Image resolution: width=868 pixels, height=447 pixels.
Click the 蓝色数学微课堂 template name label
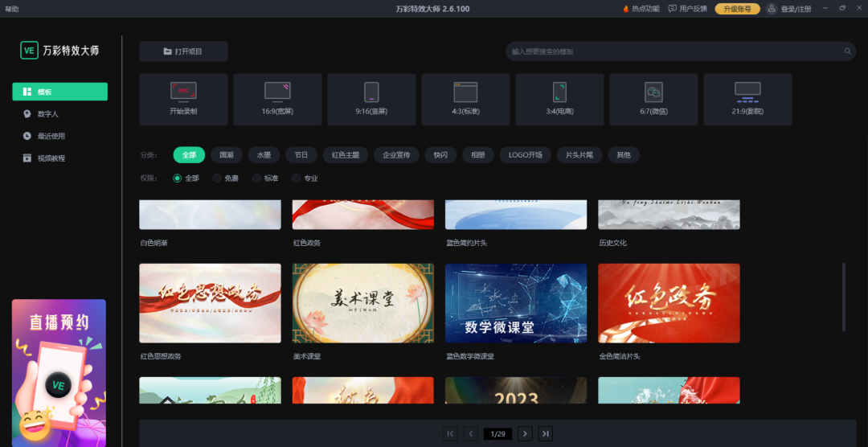pyautogui.click(x=470, y=356)
